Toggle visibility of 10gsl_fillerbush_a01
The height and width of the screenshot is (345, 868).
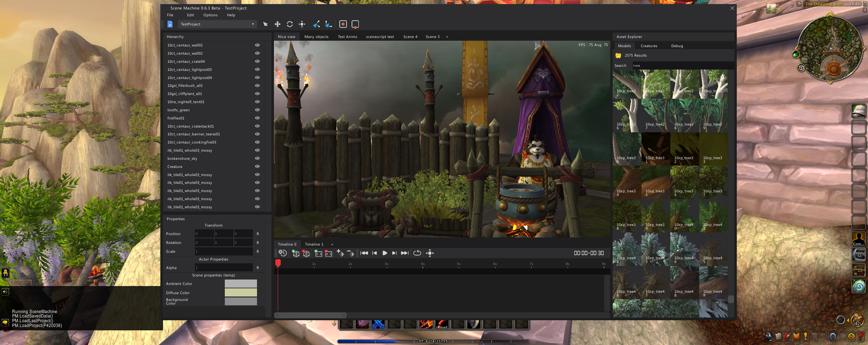257,85
